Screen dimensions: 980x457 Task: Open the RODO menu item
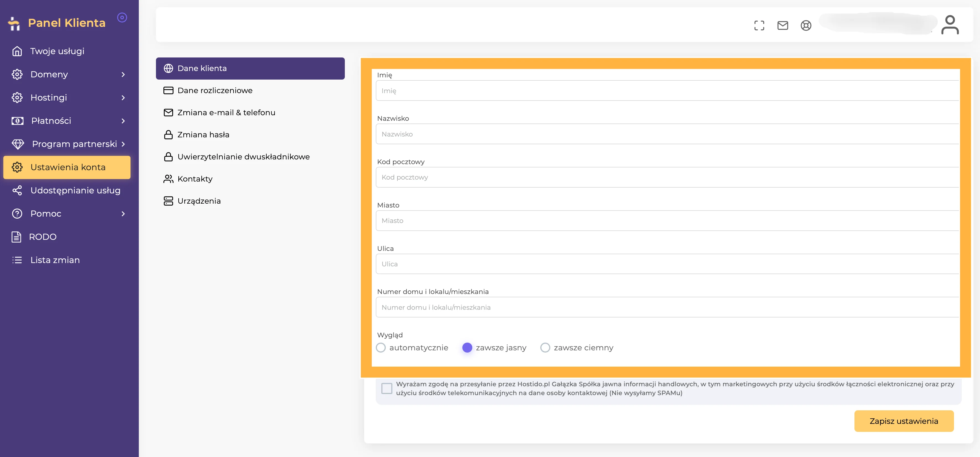[x=67, y=237]
